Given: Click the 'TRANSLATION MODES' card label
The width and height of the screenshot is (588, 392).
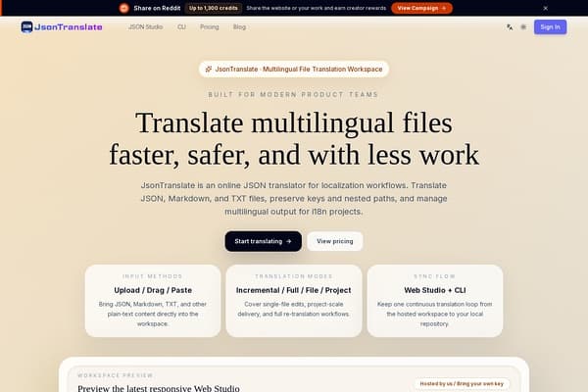Looking at the screenshot, I should (294, 276).
